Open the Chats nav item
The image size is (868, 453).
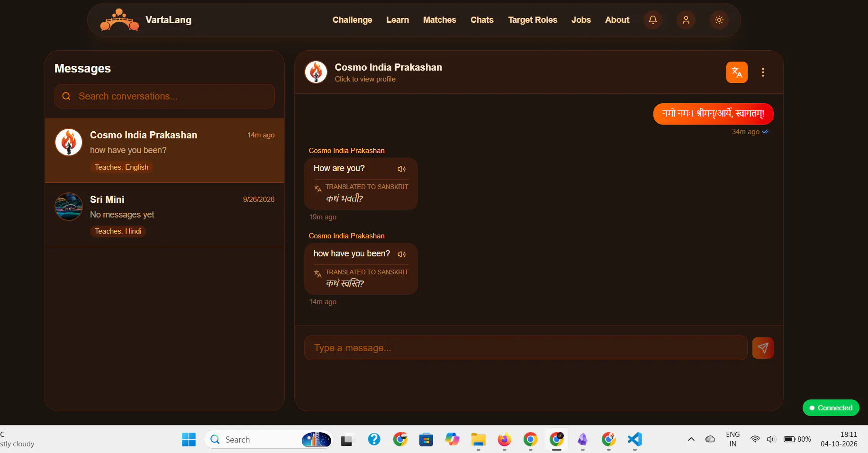coord(482,20)
